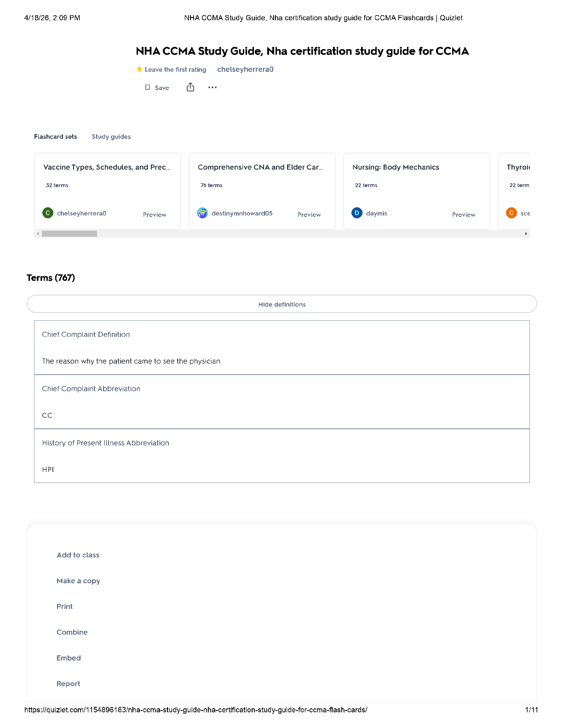Switch to Flashcard sets tab

tap(56, 136)
